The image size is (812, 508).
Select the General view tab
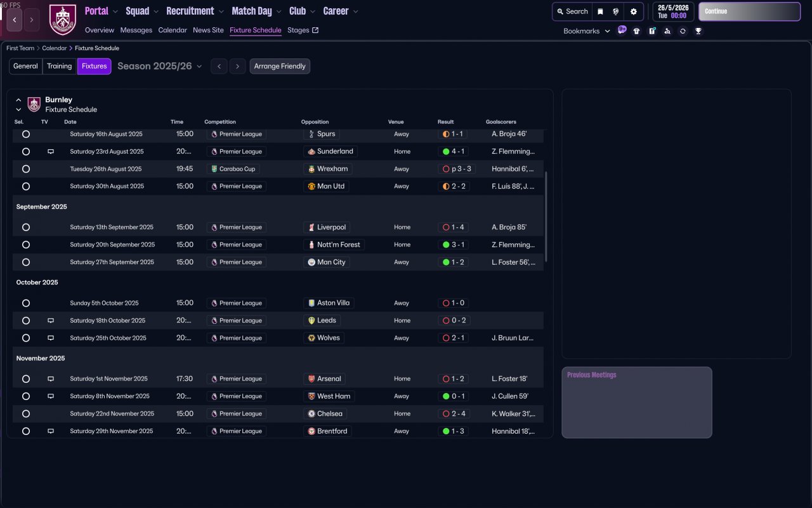pyautogui.click(x=26, y=66)
